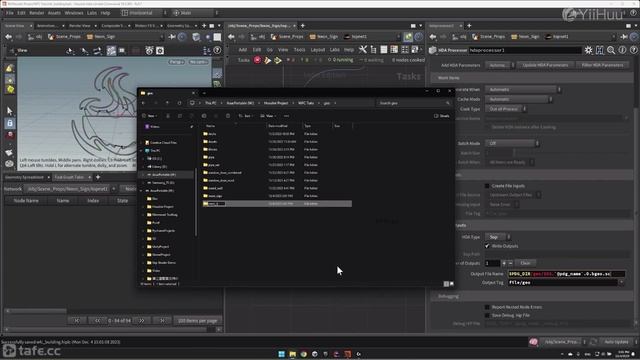Open File Explorer from the taskbar
The width and height of the screenshot is (640, 360).
point(293,354)
